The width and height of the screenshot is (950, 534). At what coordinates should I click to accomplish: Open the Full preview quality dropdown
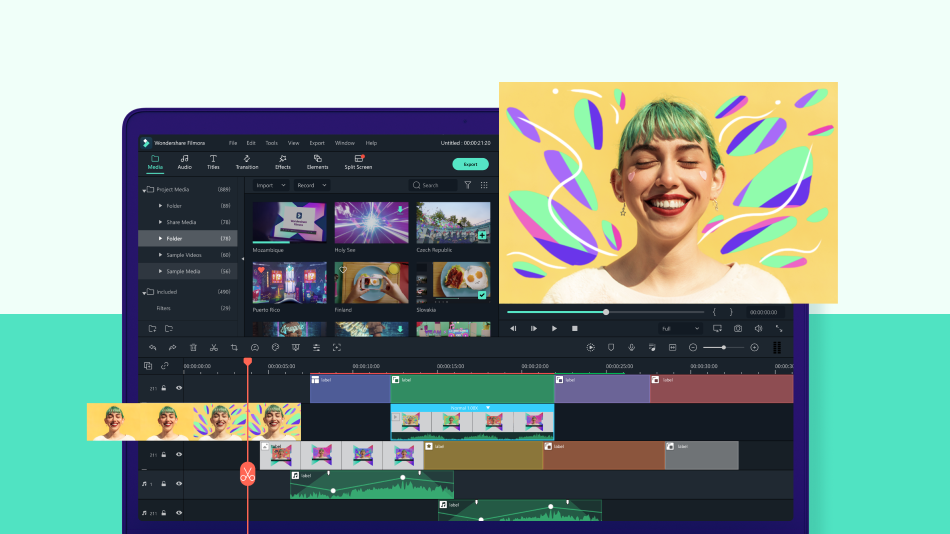point(680,329)
